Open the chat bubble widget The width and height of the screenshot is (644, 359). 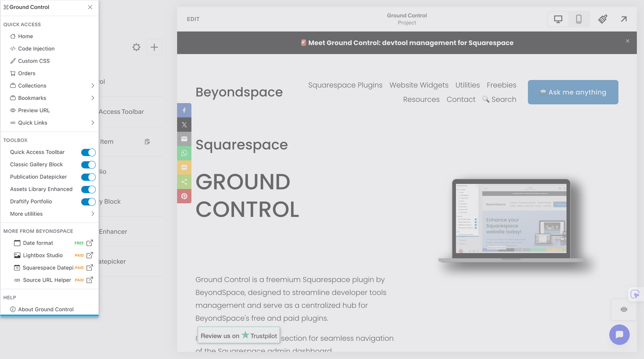tap(619, 334)
